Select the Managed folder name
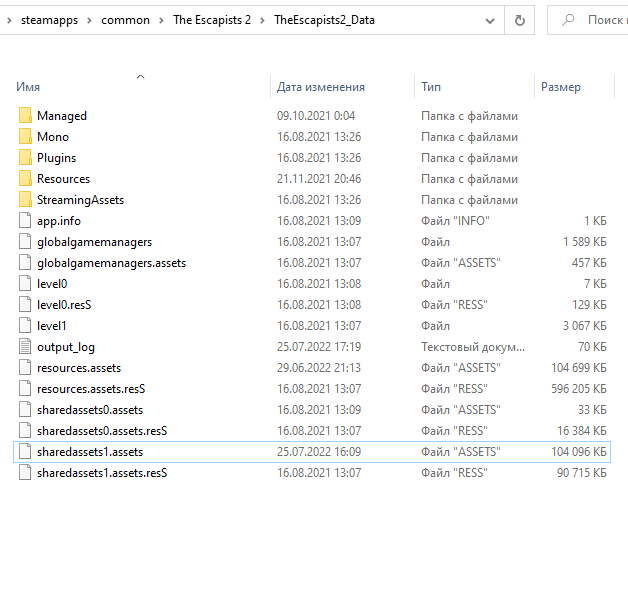The image size is (628, 610). [62, 116]
